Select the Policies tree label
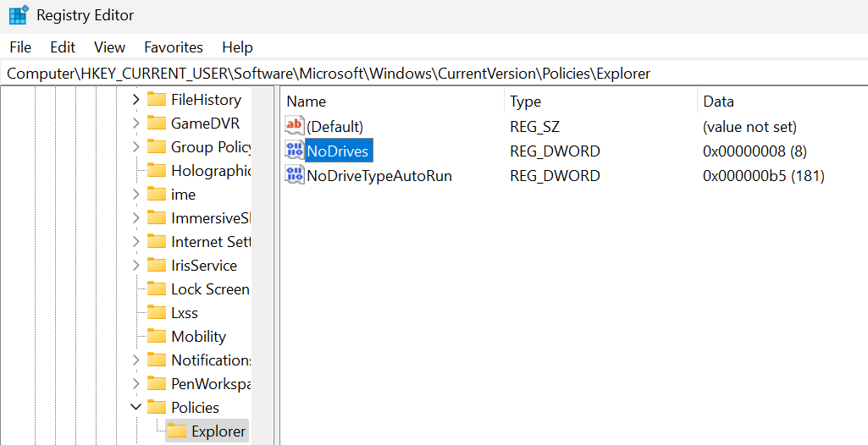Viewport: 868px width, 445px height. (x=196, y=408)
